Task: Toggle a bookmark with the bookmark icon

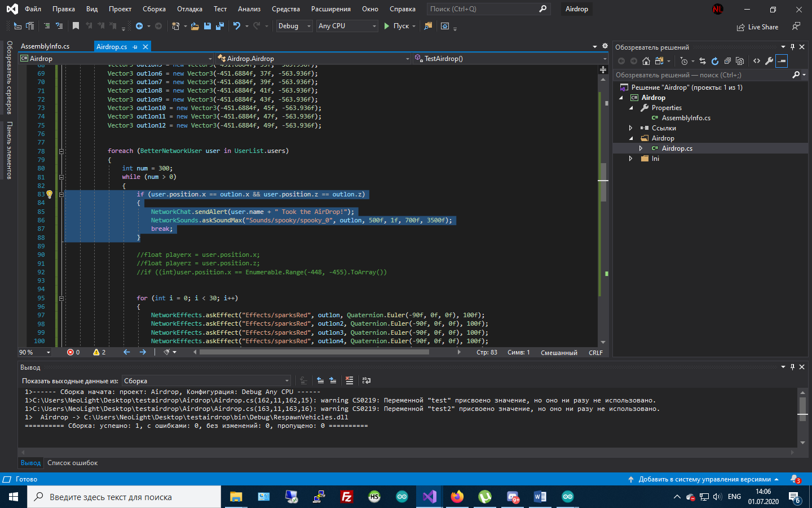Action: coord(76,26)
